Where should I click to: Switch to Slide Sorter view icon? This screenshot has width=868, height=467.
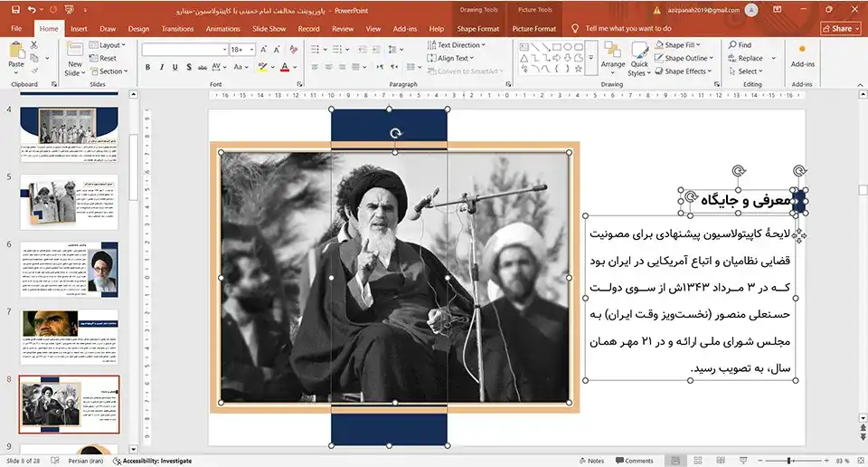point(697,461)
